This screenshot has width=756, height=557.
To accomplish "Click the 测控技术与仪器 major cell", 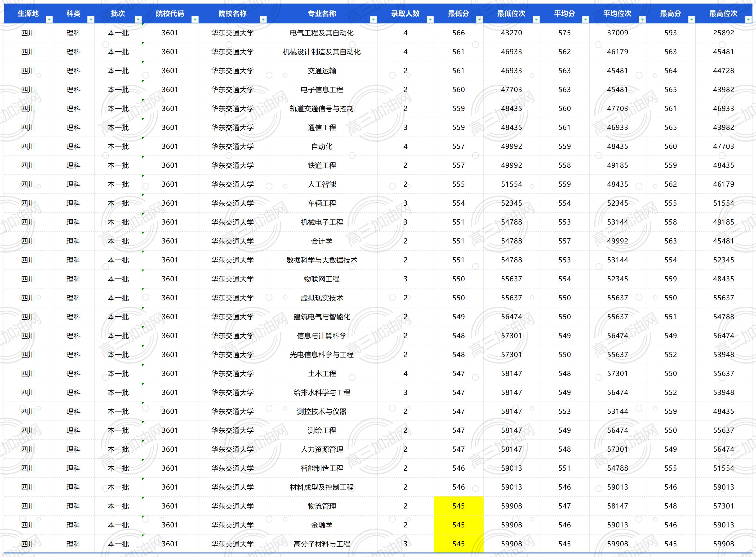I will (322, 411).
